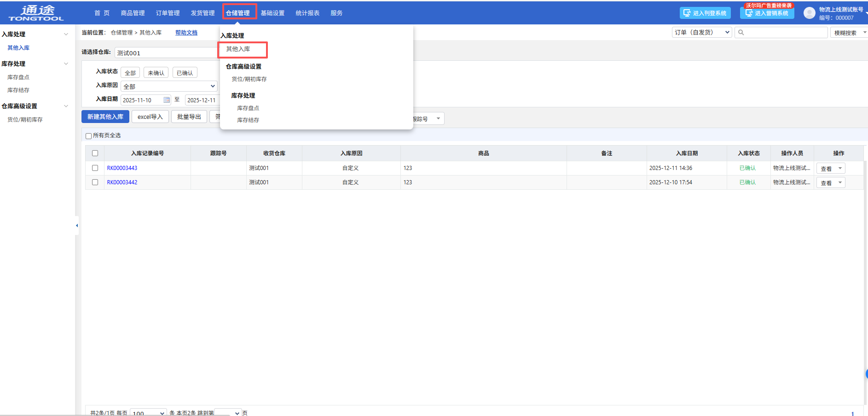
Task: Click the 新建其他入库 button
Action: pyautogui.click(x=105, y=117)
